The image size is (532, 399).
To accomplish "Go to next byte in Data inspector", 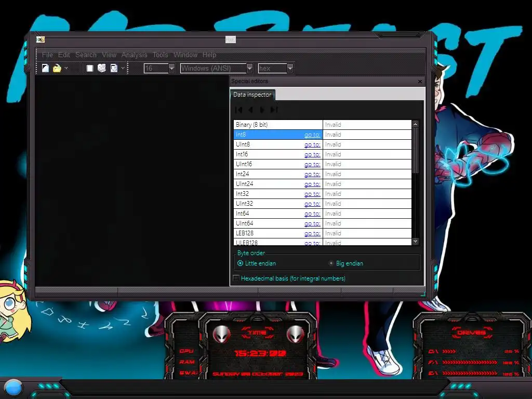I will 262,110.
